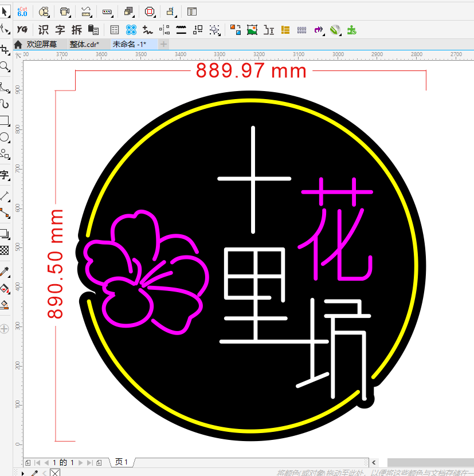Select the Artistic media tool
This screenshot has height=476, width=474.
point(5,104)
